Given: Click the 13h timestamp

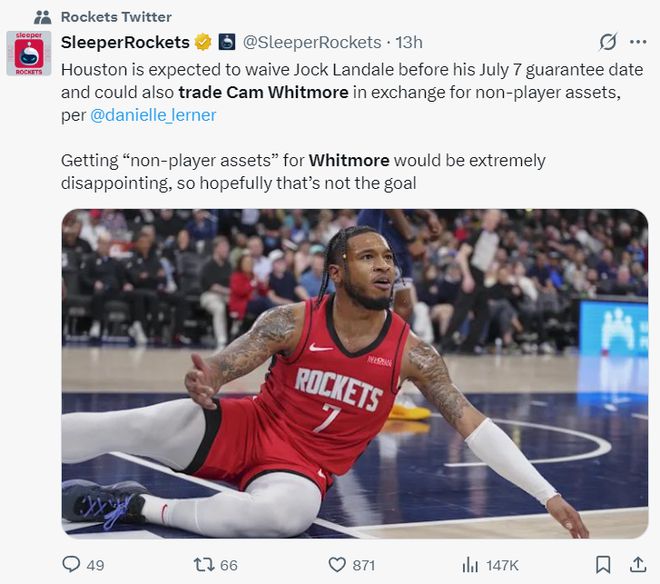Looking at the screenshot, I should (409, 42).
